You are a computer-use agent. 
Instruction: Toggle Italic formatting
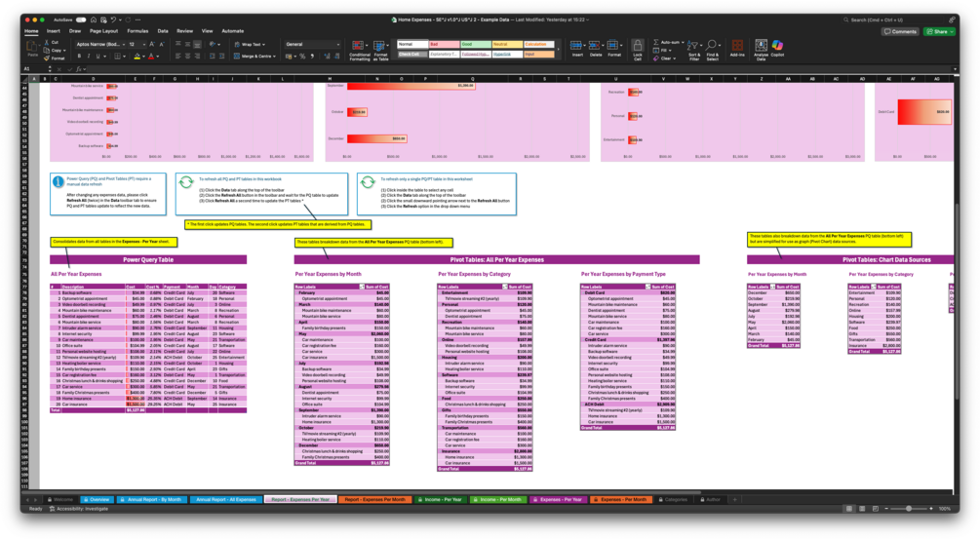click(88, 57)
